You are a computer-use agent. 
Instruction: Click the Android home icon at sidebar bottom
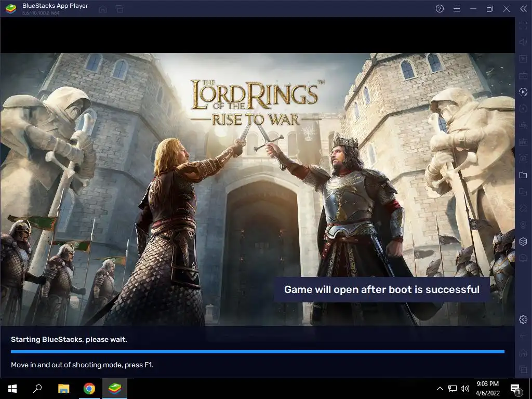(523, 353)
